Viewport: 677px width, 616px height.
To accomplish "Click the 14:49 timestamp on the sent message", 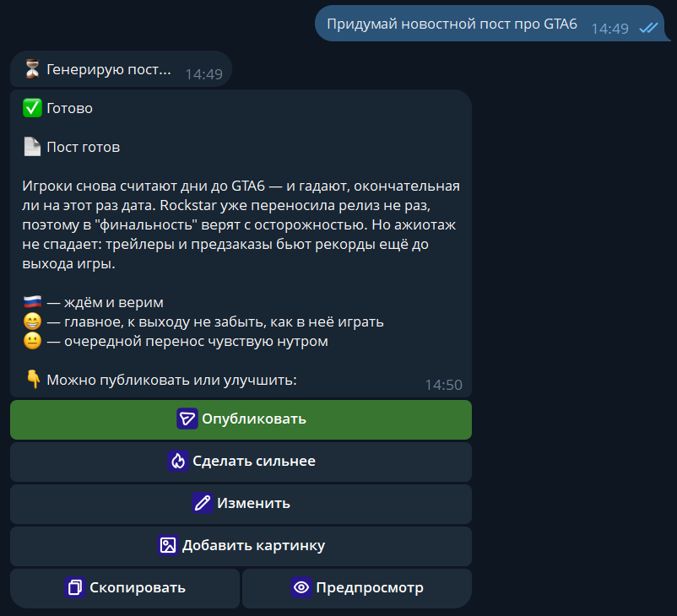I will (x=609, y=29).
